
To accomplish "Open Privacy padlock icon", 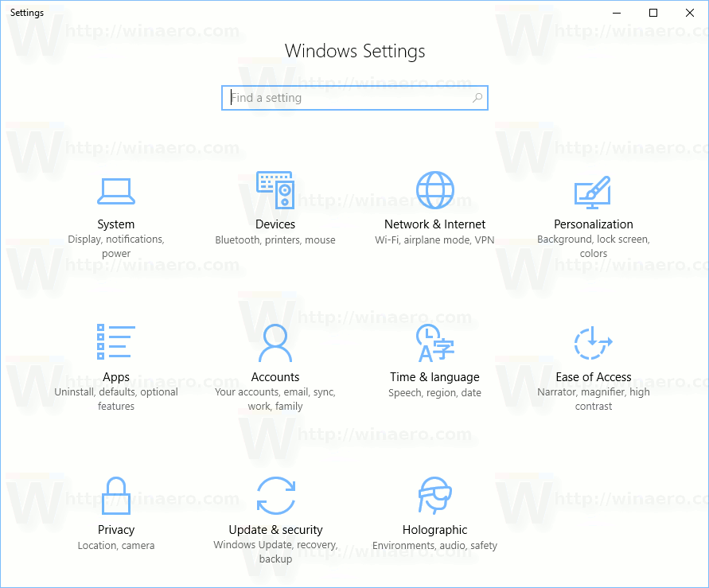I will click(116, 496).
